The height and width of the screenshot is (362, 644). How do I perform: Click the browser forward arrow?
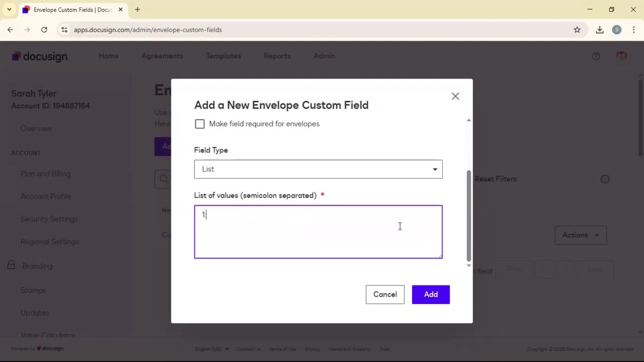tap(27, 30)
